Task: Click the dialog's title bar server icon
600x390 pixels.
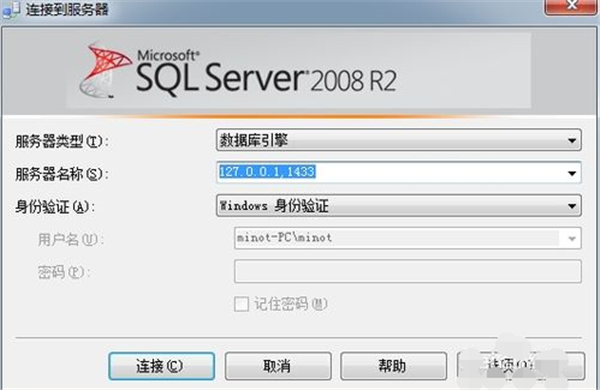Action: 11,10
